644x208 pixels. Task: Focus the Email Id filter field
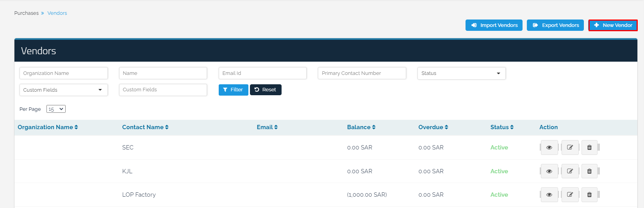262,73
